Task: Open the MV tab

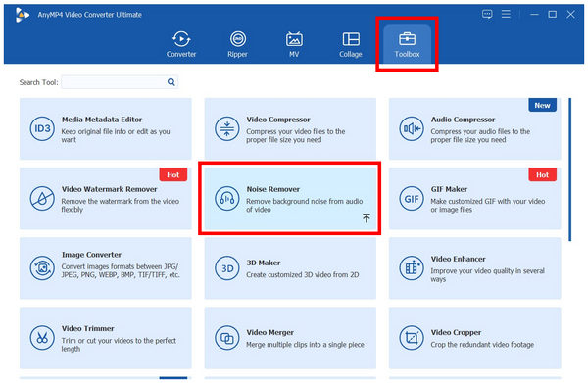Action: coord(294,44)
